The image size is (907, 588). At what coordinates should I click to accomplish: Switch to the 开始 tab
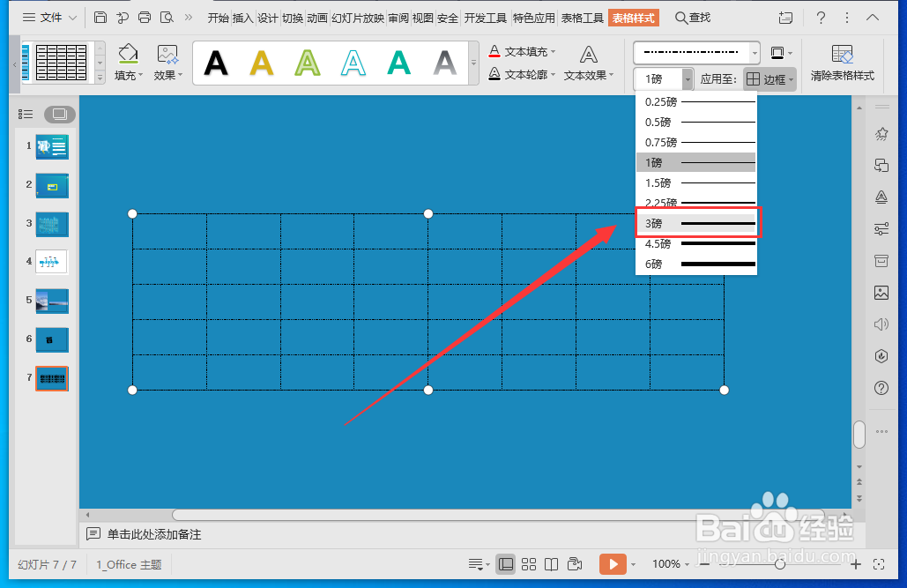[x=218, y=18]
